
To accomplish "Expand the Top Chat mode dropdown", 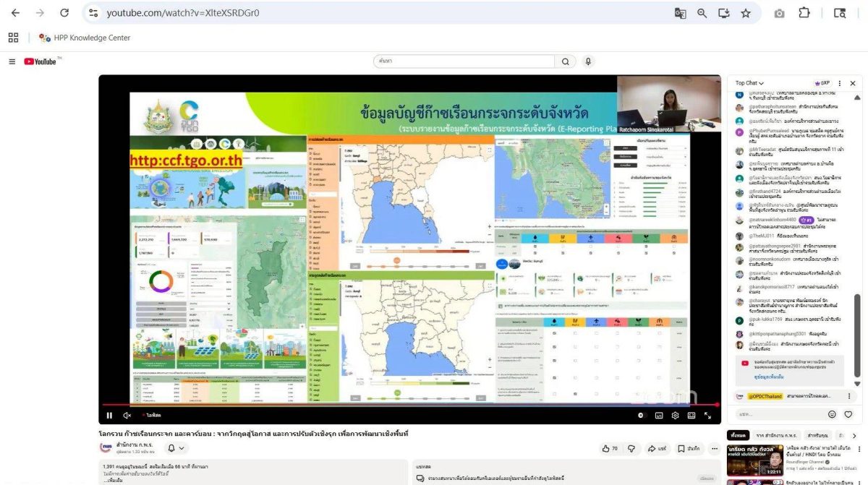I will (750, 83).
